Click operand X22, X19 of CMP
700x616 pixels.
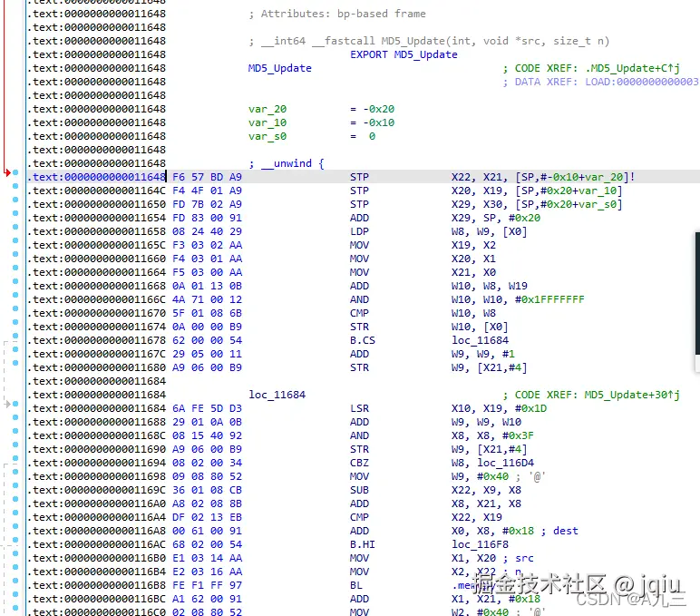(x=476, y=517)
